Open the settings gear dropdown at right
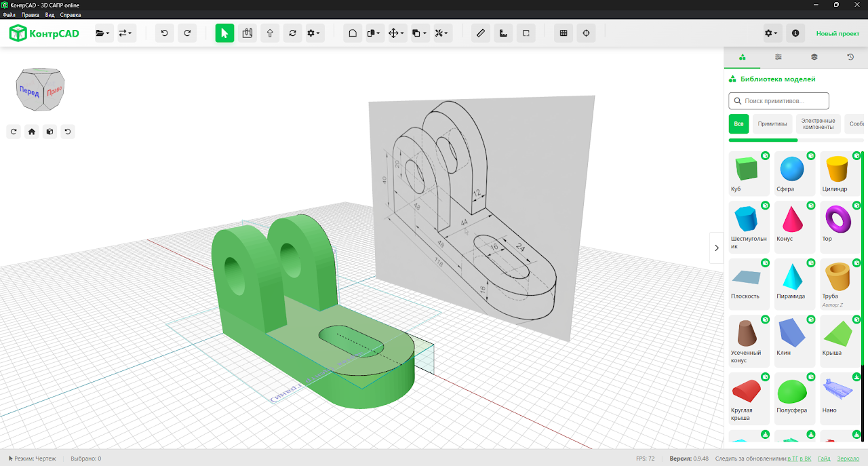This screenshot has height=466, width=868. pos(772,33)
